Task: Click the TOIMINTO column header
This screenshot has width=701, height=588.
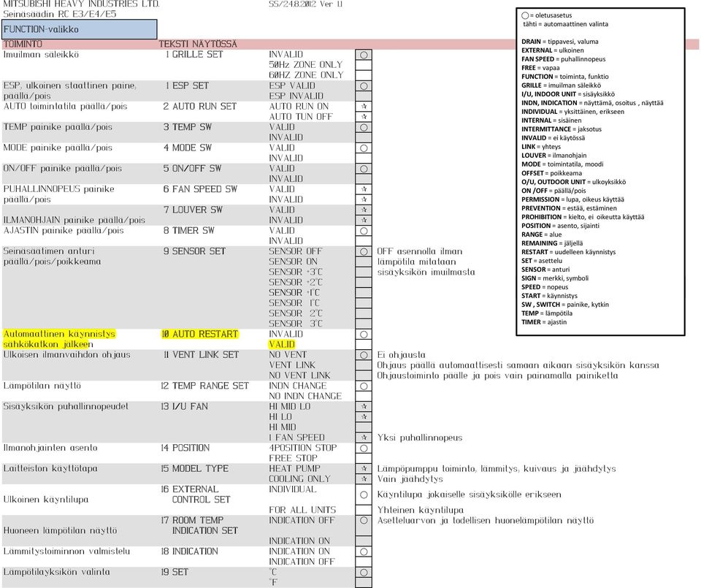Action: pos(23,45)
